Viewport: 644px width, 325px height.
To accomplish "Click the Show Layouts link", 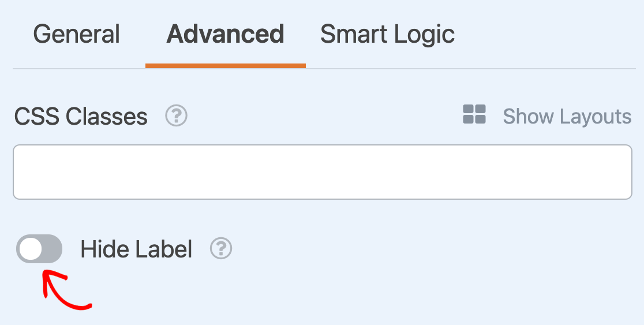I will [x=567, y=117].
